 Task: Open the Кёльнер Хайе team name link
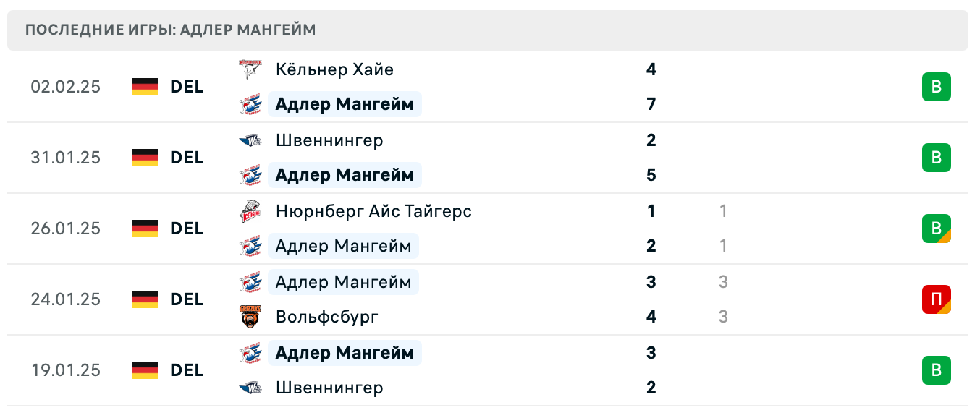coord(334,69)
